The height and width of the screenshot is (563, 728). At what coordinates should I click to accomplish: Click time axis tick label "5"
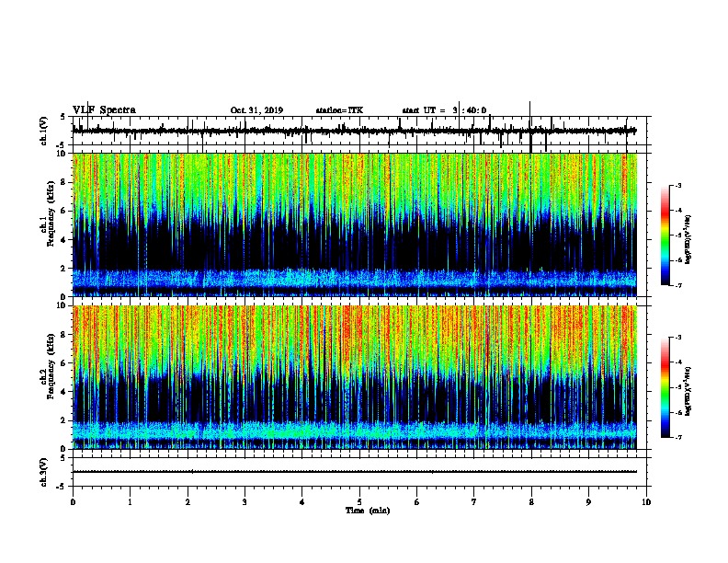tap(359, 502)
